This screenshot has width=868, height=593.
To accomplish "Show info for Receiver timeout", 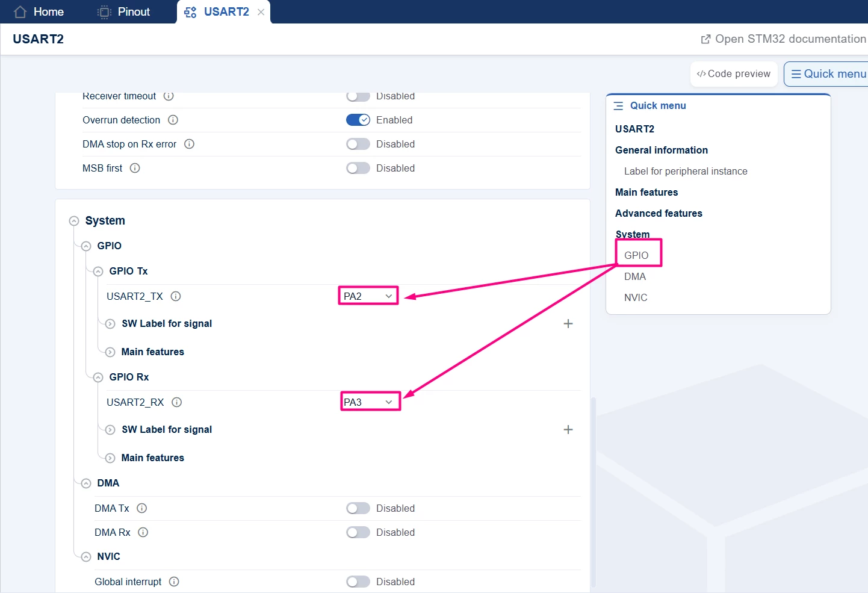I will pos(169,96).
